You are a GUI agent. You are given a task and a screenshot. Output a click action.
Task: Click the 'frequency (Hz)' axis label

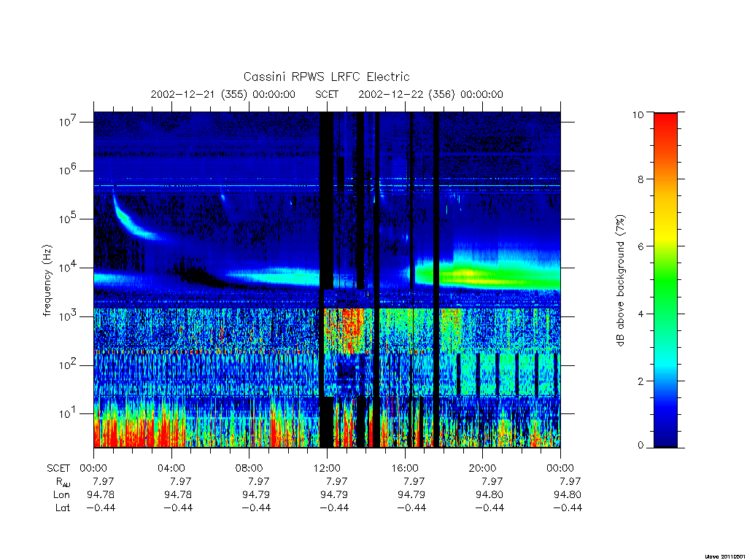47,281
